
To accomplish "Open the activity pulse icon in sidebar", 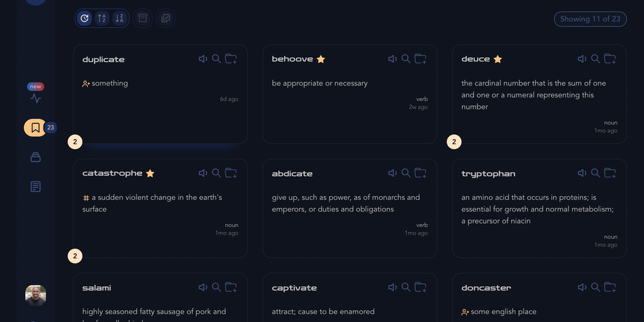I will (x=36, y=98).
